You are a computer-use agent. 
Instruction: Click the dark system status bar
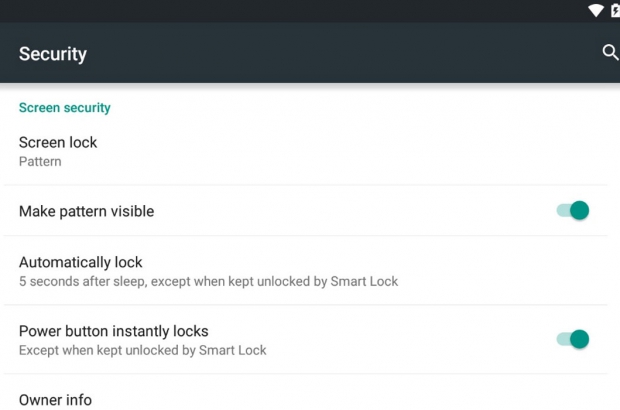300,10
